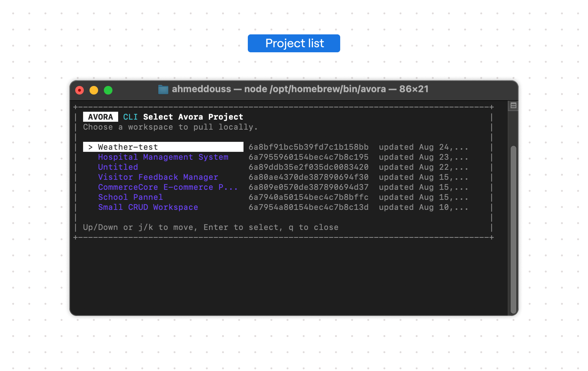The width and height of the screenshot is (588, 371).
Task: Click the 'Select Avora Project' heading
Action: point(193,117)
